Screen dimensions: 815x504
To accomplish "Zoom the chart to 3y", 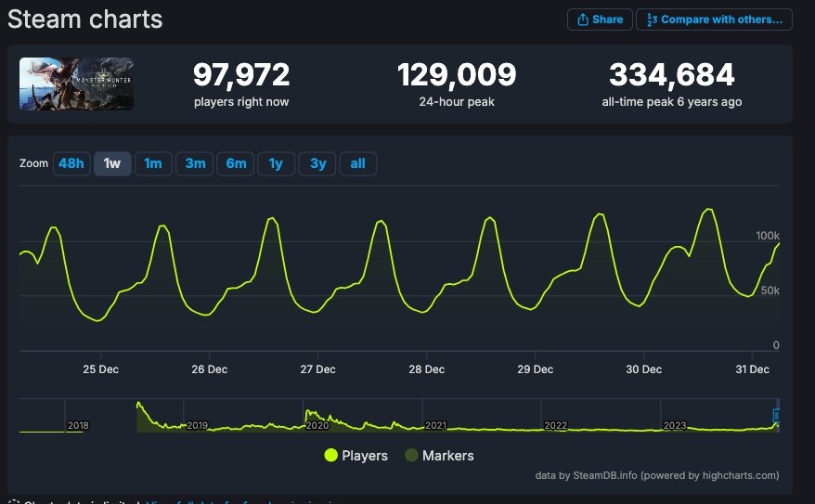I will [317, 163].
